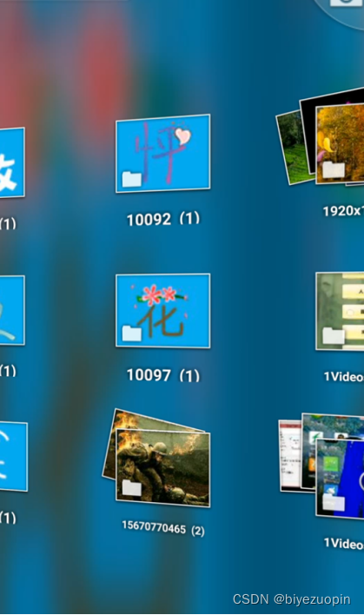Select the "15670770465 (2)" album label
Screen dimensions: 364x615
[163, 528]
